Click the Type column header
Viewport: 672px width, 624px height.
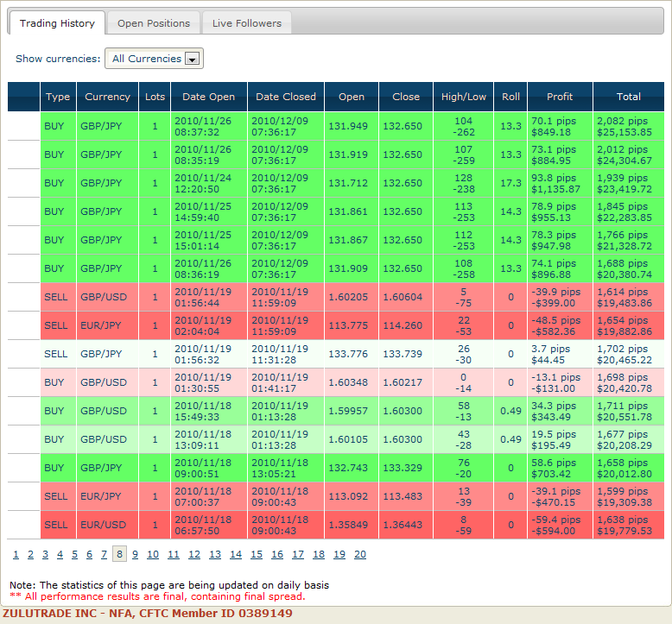(58, 97)
